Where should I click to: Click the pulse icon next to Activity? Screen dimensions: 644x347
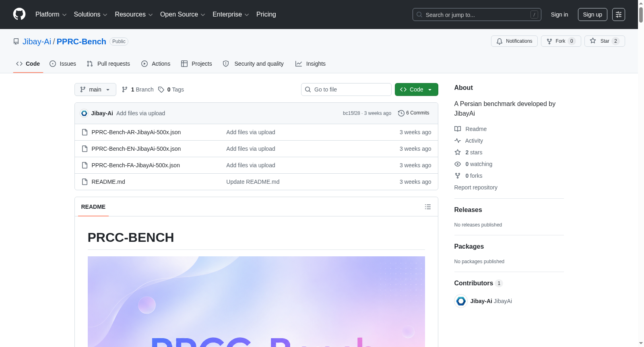point(458,141)
